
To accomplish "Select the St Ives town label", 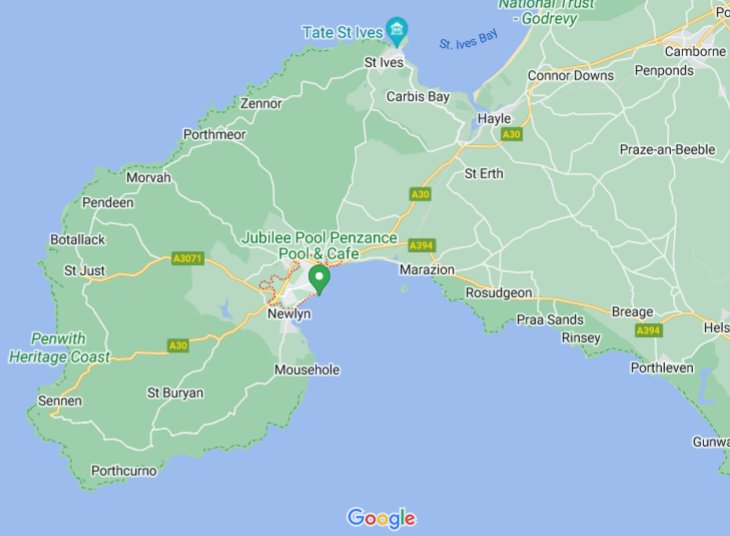I will (384, 62).
